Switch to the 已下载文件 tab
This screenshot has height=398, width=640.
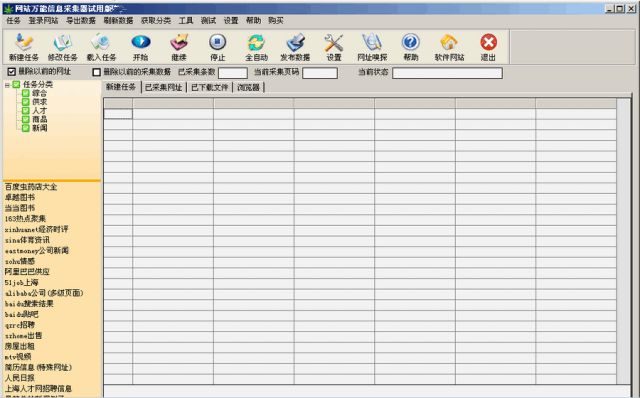coord(209,87)
